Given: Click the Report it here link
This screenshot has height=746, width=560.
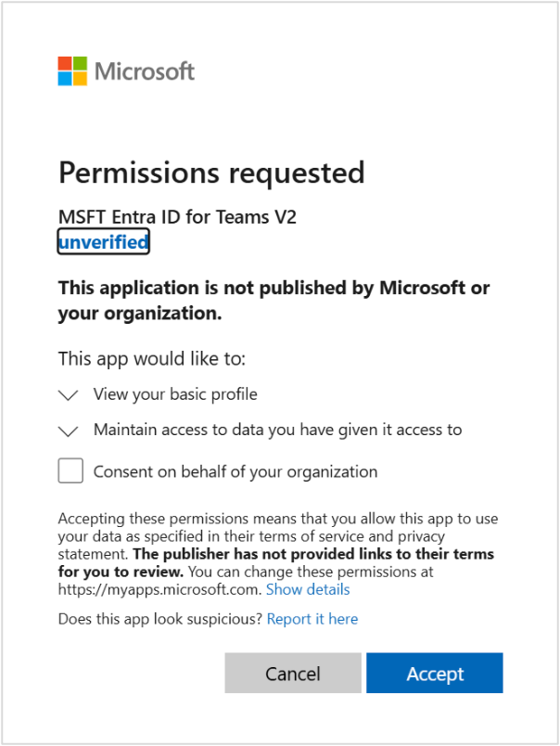Looking at the screenshot, I should coord(312,619).
